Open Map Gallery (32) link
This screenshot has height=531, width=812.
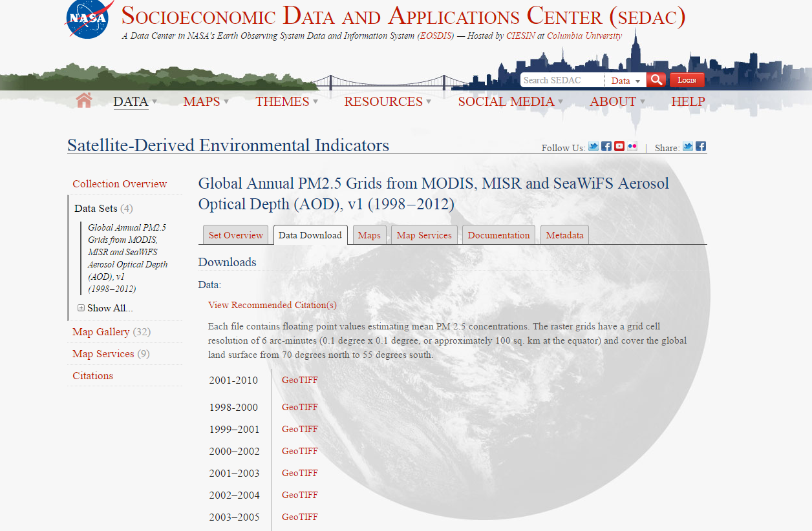coord(111,332)
